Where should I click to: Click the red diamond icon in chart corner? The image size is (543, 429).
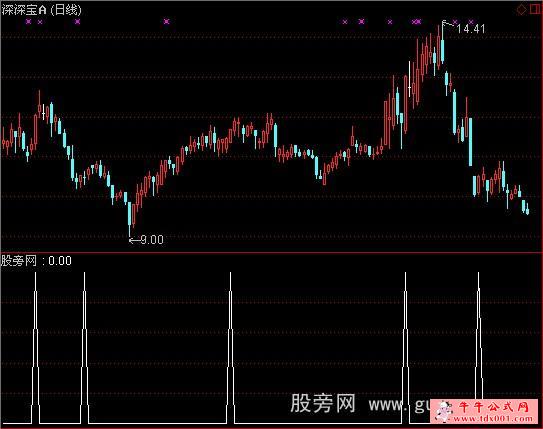pyautogui.click(x=521, y=10)
